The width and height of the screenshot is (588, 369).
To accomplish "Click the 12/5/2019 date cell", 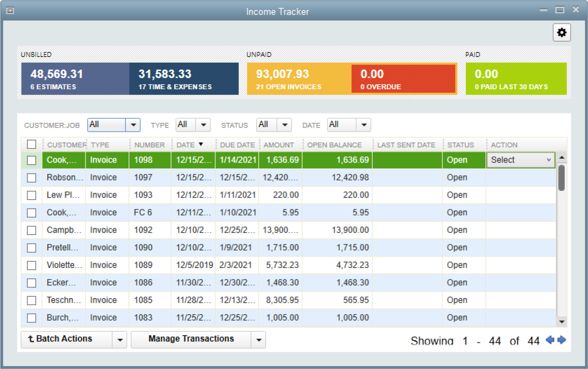I will [x=194, y=265].
